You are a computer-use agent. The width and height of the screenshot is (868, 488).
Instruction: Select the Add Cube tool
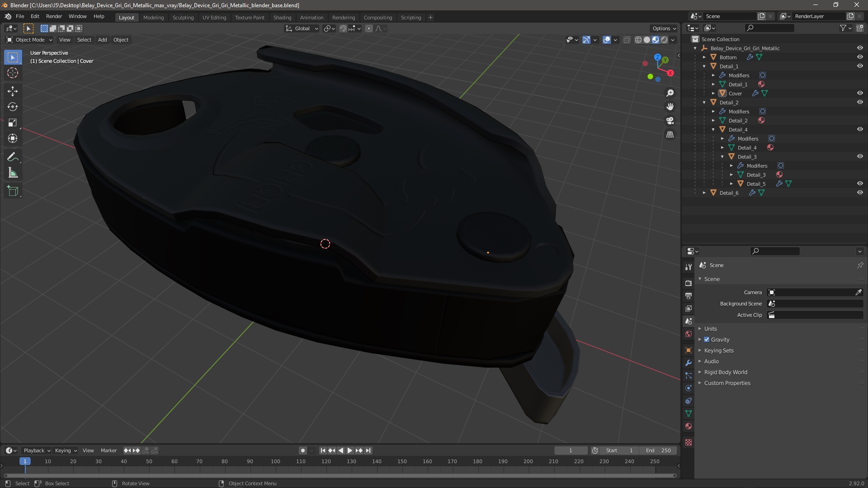[13, 191]
